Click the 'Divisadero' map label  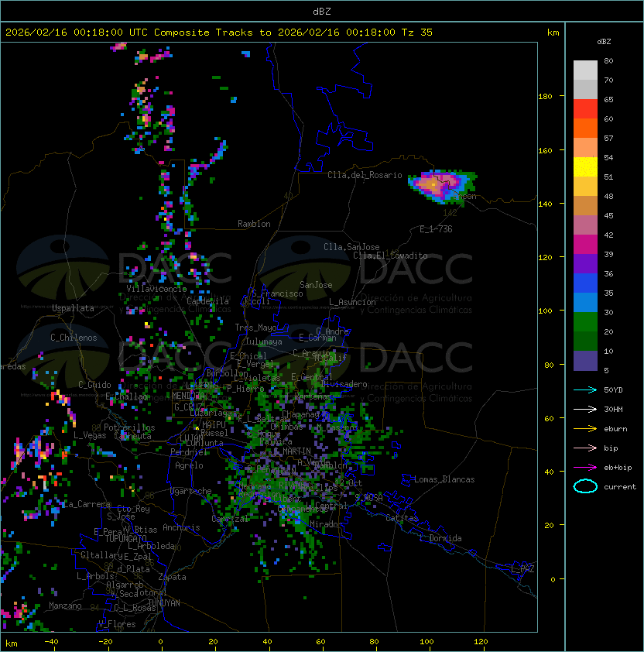[344, 384]
